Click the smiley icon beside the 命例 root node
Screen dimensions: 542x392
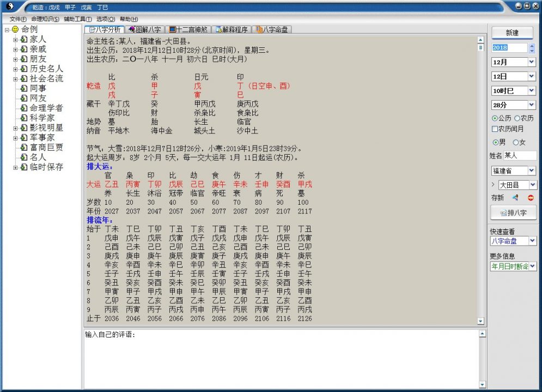[15, 30]
